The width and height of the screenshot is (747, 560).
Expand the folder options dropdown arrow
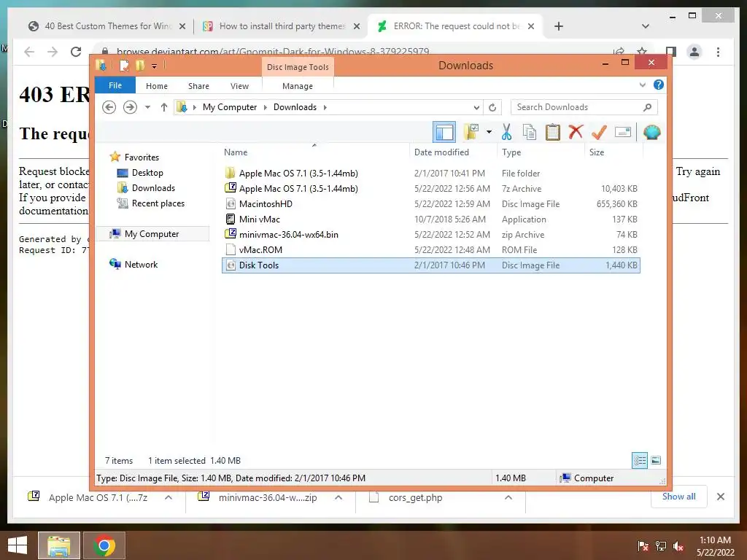(489, 132)
